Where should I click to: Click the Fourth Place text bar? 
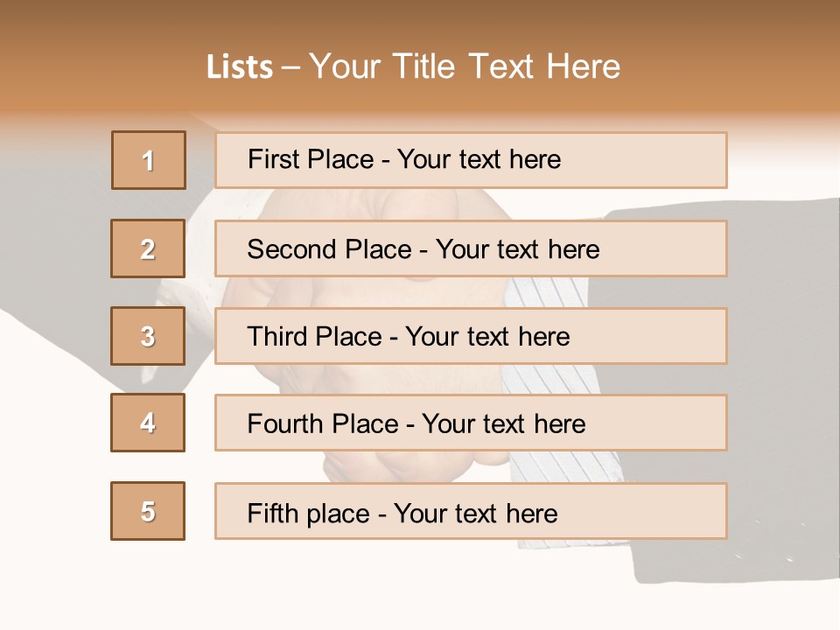(x=471, y=423)
